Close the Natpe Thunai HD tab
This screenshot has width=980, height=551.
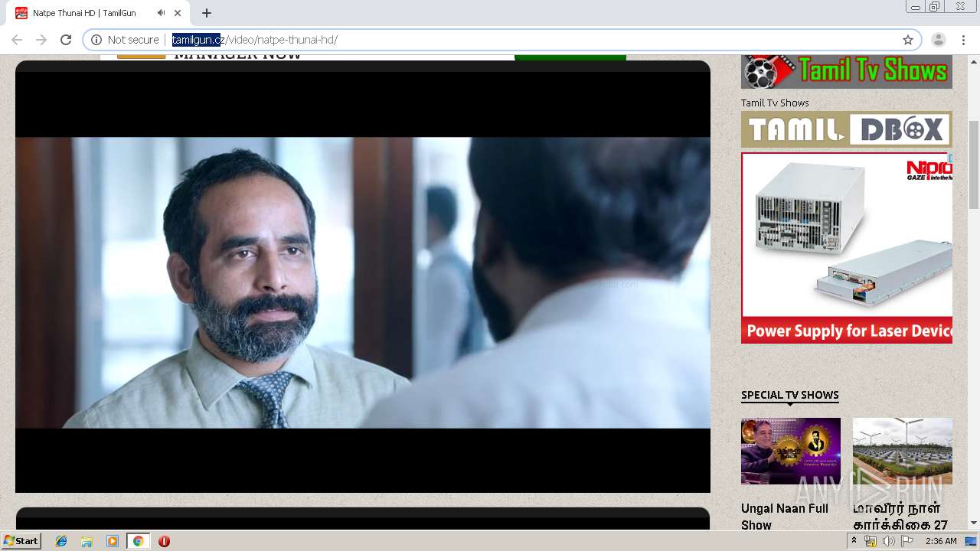click(178, 13)
